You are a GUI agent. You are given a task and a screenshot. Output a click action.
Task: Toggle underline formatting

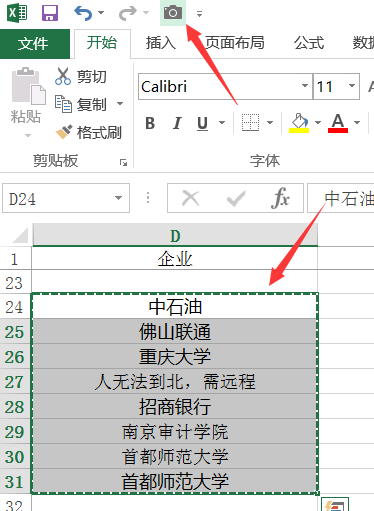tap(202, 123)
